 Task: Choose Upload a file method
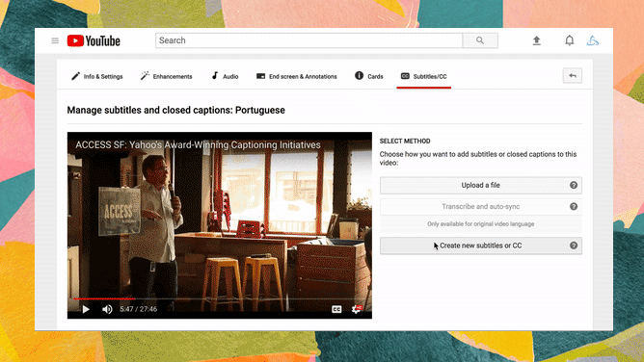(x=480, y=185)
